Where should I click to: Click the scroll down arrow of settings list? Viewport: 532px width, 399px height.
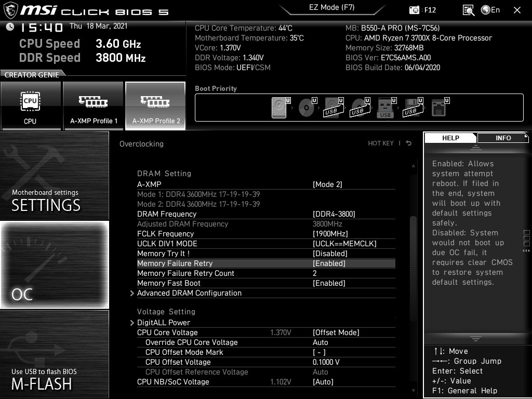(413, 391)
